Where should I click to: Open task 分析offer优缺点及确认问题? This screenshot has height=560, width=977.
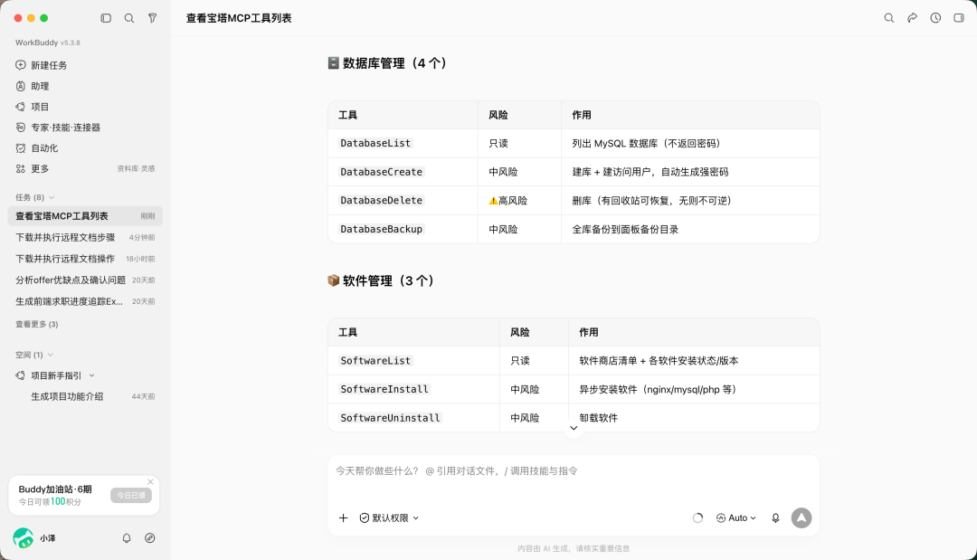pyautogui.click(x=85, y=280)
